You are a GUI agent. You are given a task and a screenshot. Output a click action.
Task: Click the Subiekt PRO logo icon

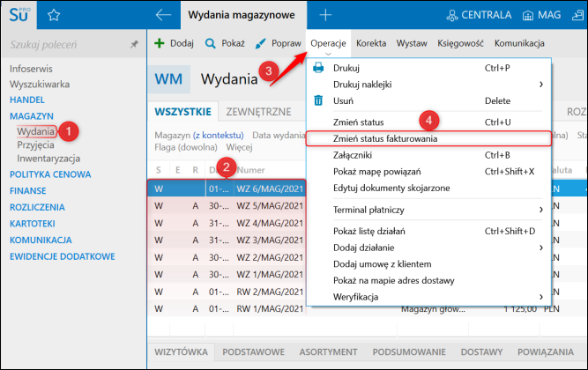(x=19, y=15)
